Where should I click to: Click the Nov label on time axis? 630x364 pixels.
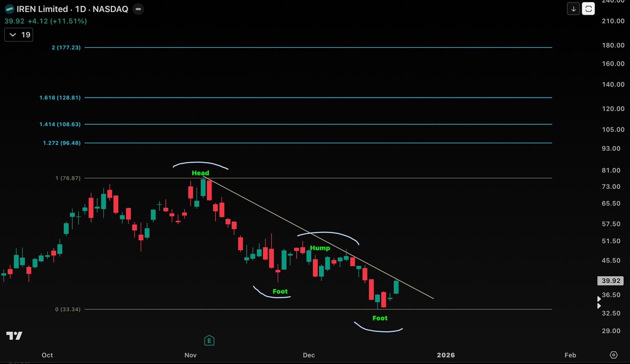point(190,355)
